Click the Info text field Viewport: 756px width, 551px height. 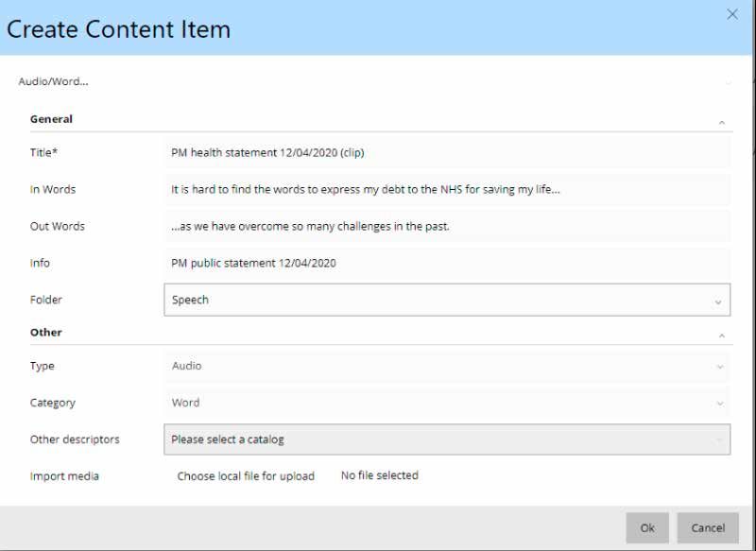447,263
